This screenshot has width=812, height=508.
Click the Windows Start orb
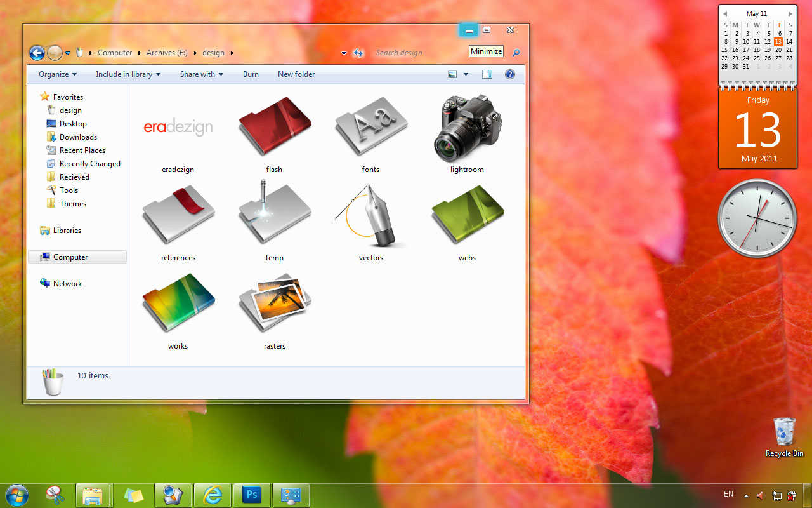(x=16, y=495)
